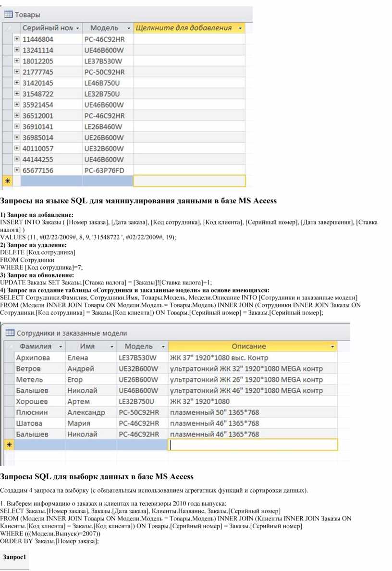Screen dimensions: 392x571
Task: Select the UE32B600W cell in Товары
Action: pyautogui.click(x=108, y=148)
